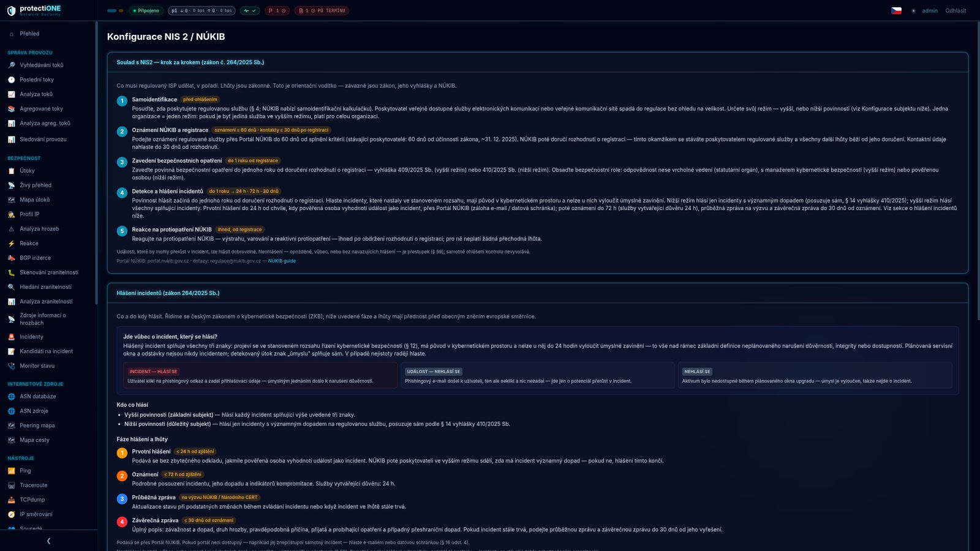The image size is (980, 551).
Task: Click the Skenování zranitelností icon
Action: pos(11,273)
